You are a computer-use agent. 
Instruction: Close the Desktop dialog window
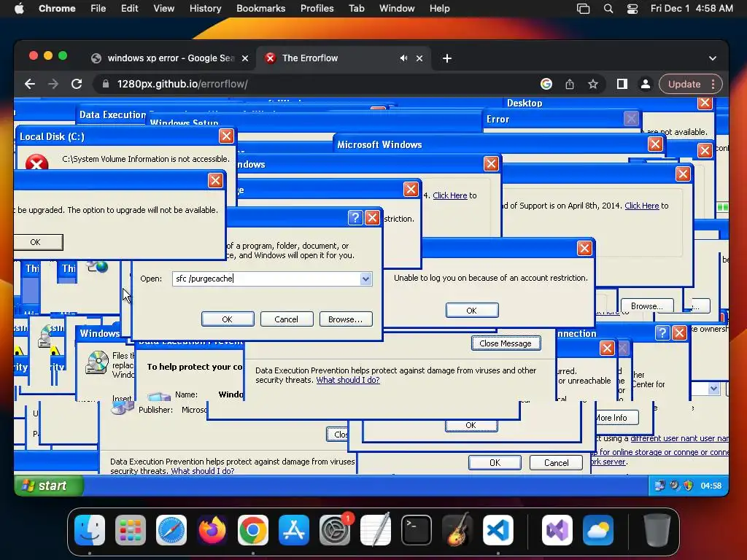pyautogui.click(x=705, y=103)
